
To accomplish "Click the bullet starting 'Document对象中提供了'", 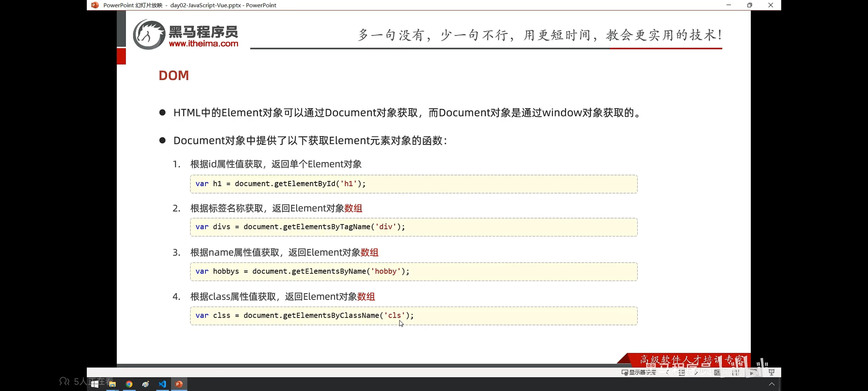I will click(x=311, y=141).
